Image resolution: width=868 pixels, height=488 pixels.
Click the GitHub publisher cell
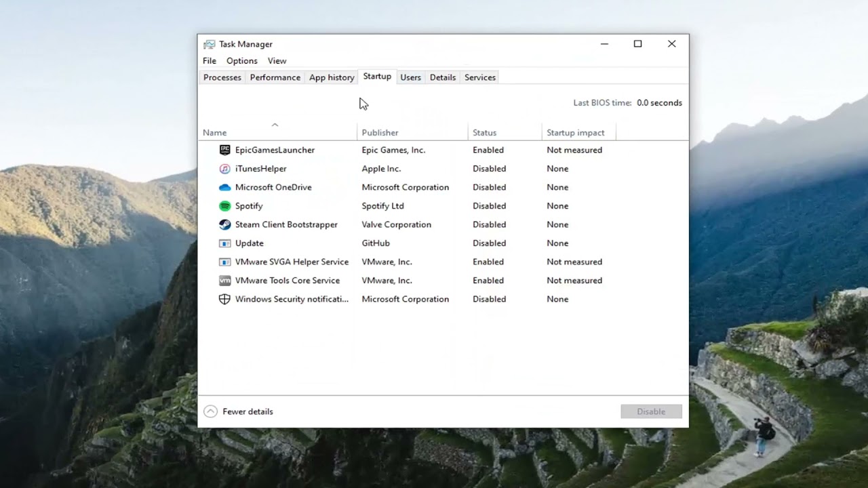click(x=376, y=243)
